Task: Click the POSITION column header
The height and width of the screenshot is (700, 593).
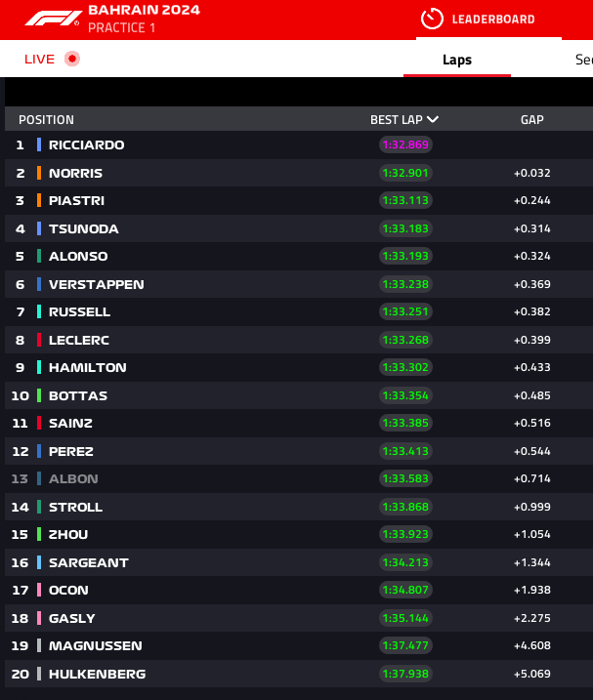Action: 47,120
